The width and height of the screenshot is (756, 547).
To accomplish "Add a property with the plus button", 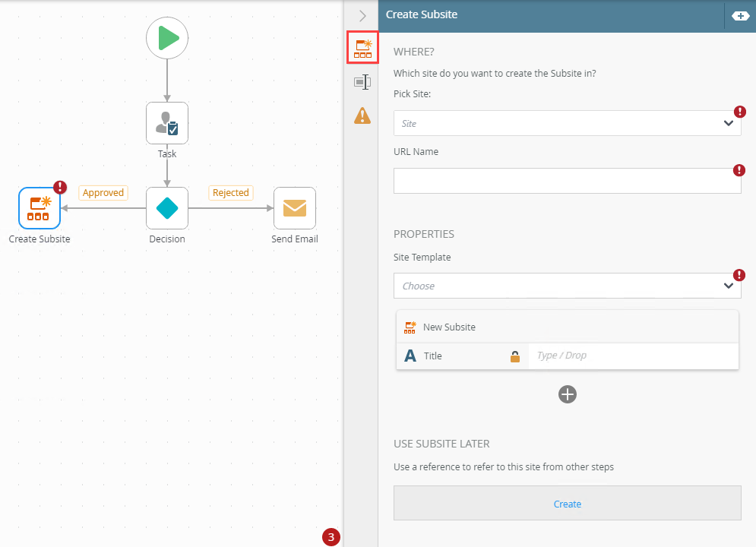I will coord(568,394).
